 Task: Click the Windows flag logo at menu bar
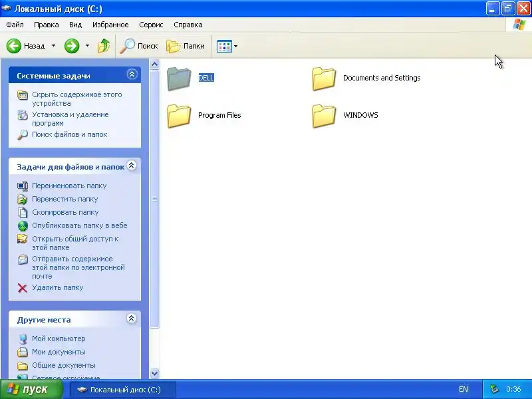click(519, 25)
